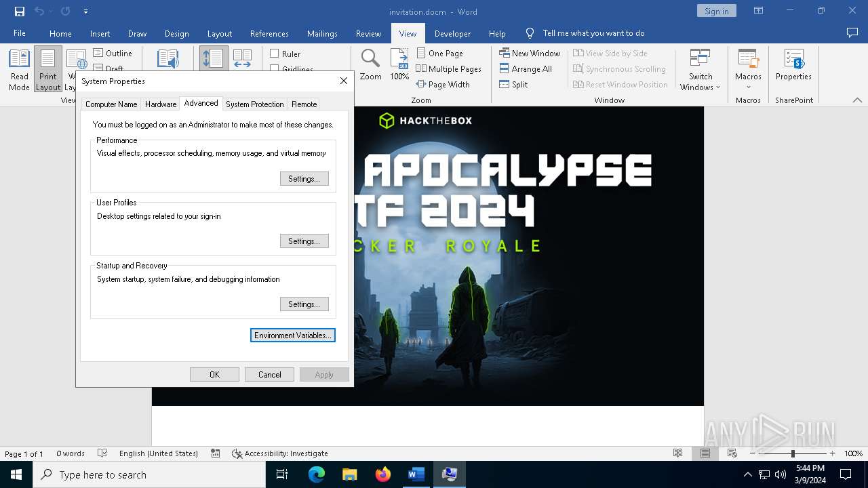Screen dimensions: 868x488
Task: Fit to Page Width
Action: point(443,84)
